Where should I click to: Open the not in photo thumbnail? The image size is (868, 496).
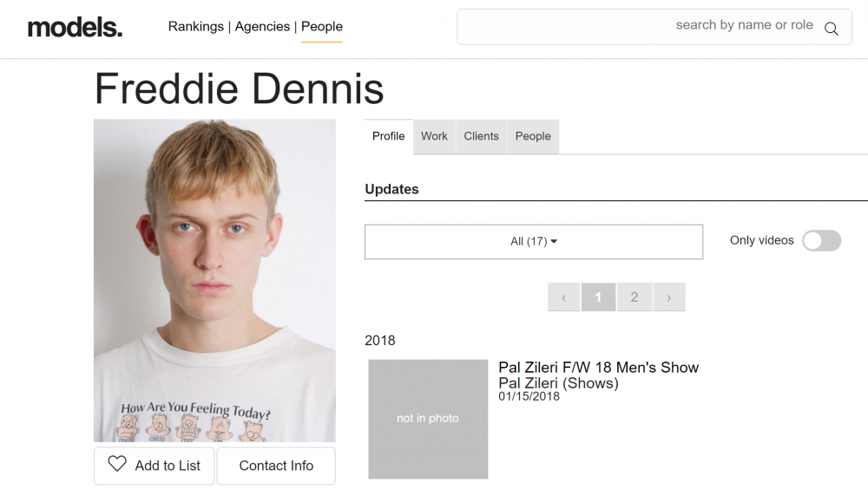click(x=428, y=419)
